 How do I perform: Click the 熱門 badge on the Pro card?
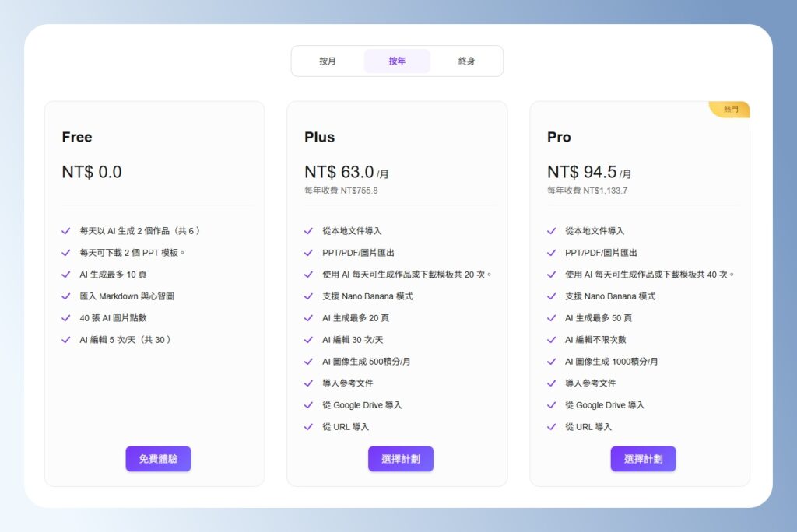(730, 109)
